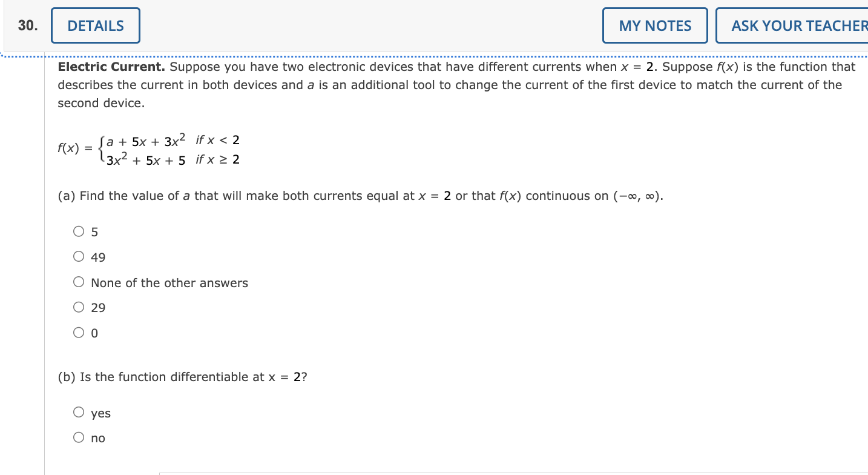Click the "no" answer label text
The height and width of the screenshot is (475, 868).
[x=98, y=437]
